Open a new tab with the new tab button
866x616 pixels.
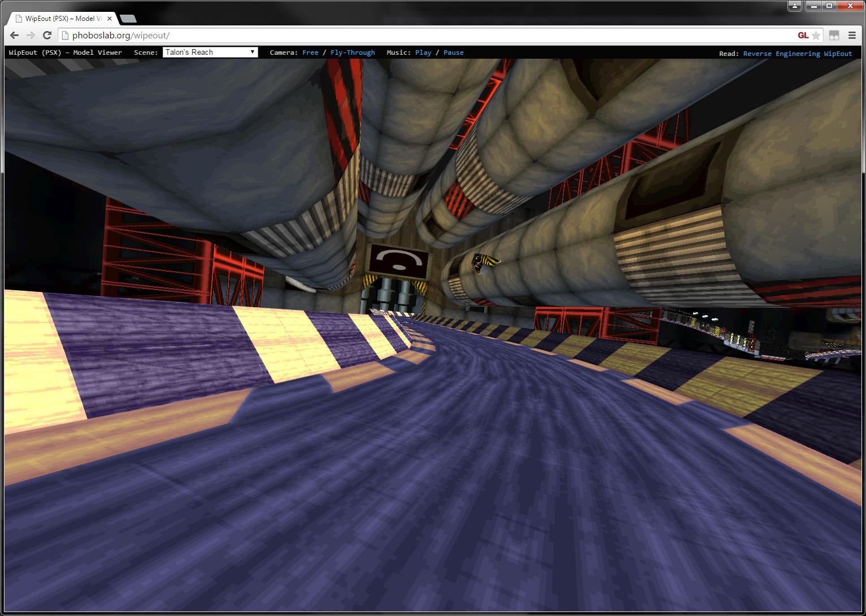[128, 19]
